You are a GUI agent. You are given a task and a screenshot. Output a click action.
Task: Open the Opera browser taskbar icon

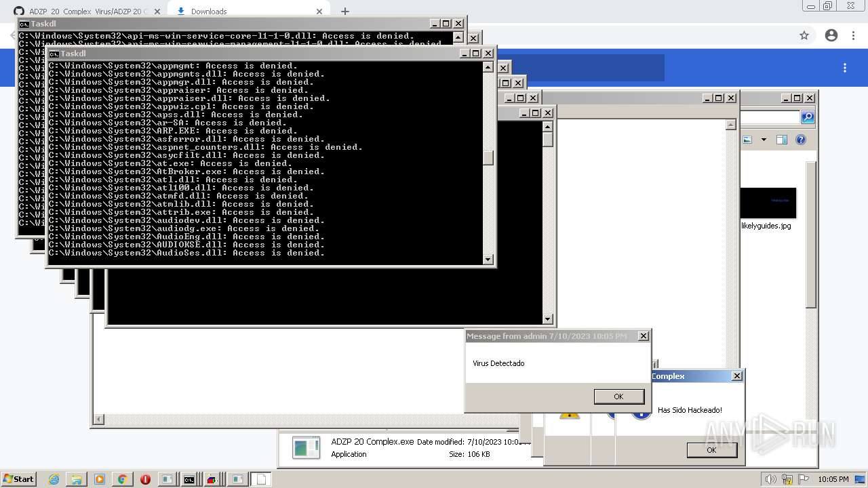click(x=145, y=479)
